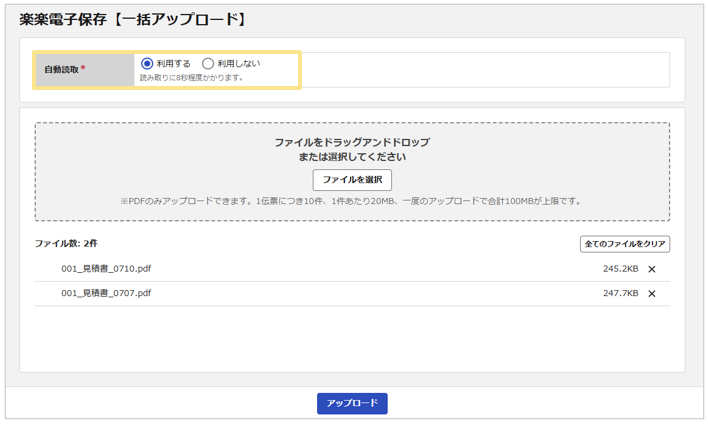
Task: Select the 利用しない radio button
Action: click(x=208, y=64)
